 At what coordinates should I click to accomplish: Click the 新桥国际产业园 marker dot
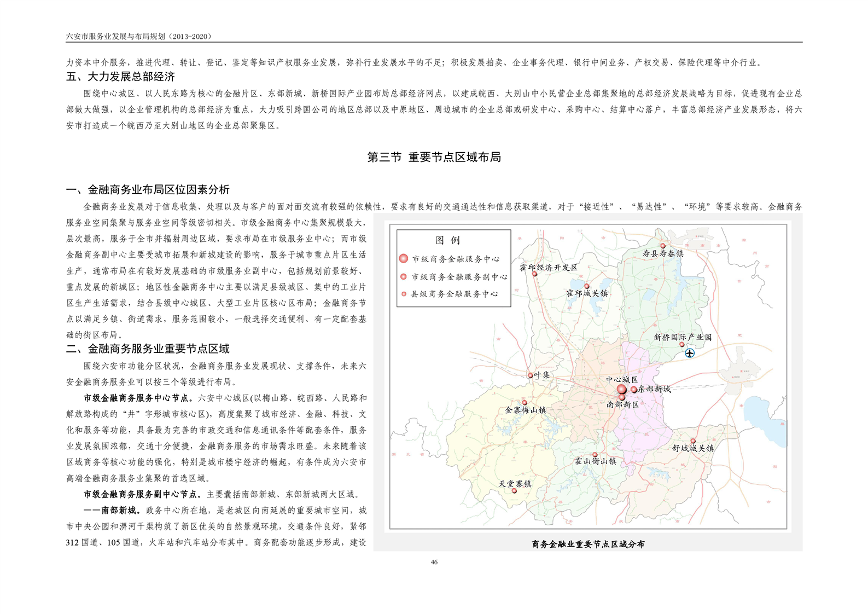tap(682, 345)
